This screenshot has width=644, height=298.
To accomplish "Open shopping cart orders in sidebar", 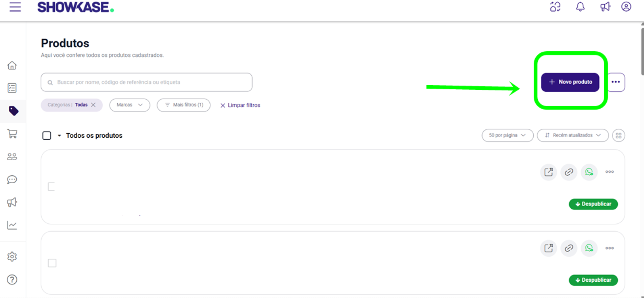I will [12, 134].
